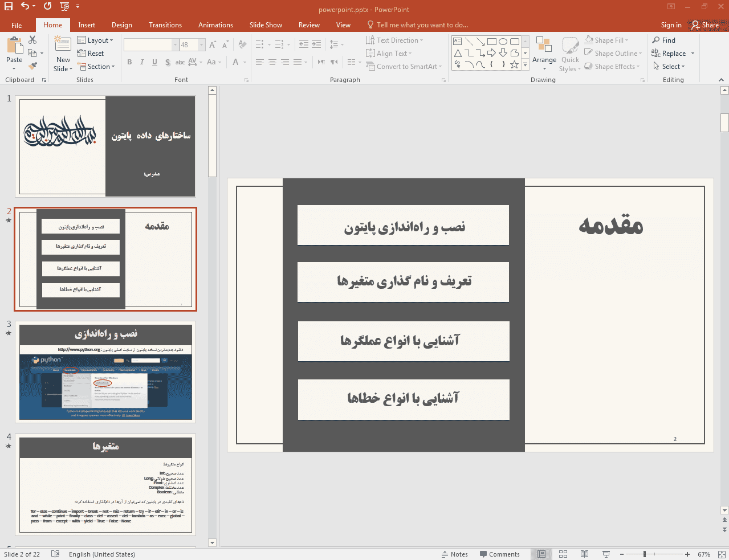Decrease font size with the small A icon
Screen dimensions: 729x560
pos(225,44)
